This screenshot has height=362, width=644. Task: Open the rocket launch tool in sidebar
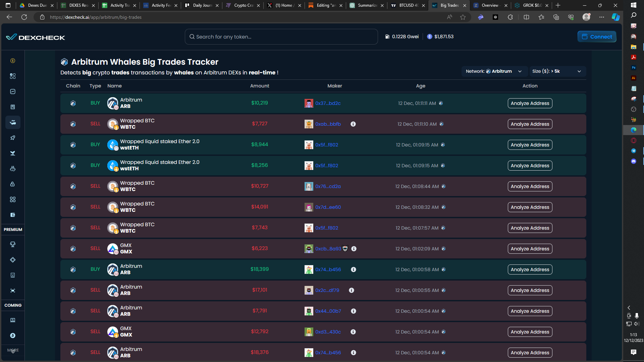click(13, 138)
